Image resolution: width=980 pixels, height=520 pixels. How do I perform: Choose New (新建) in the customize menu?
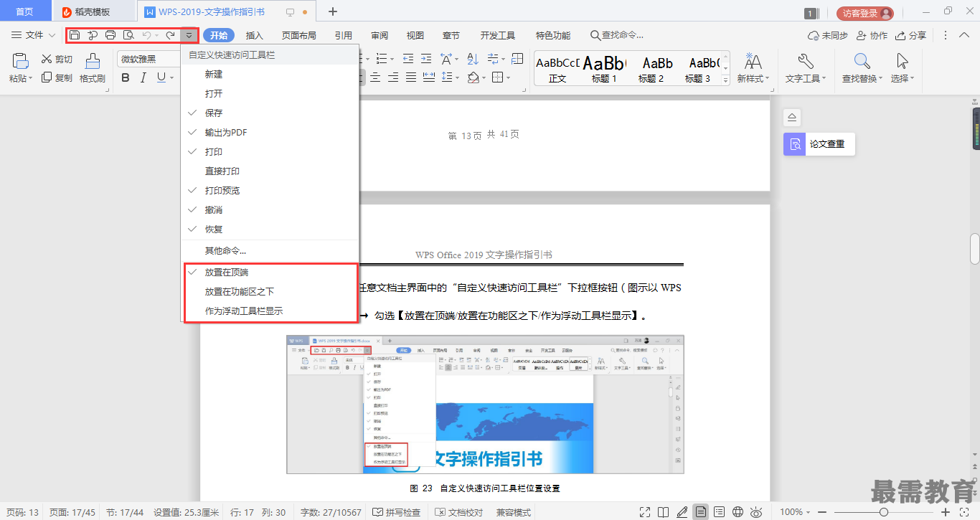(270, 75)
